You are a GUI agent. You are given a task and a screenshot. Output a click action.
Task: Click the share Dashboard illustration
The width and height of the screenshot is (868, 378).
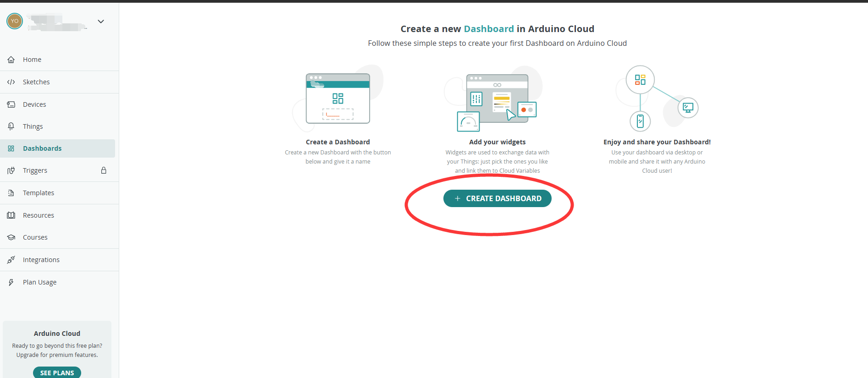tap(657, 99)
